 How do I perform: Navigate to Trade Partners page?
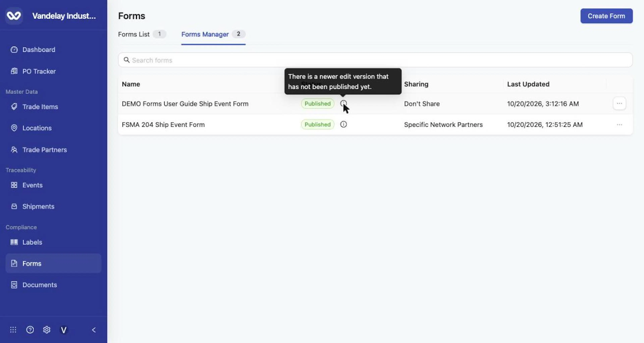point(44,150)
